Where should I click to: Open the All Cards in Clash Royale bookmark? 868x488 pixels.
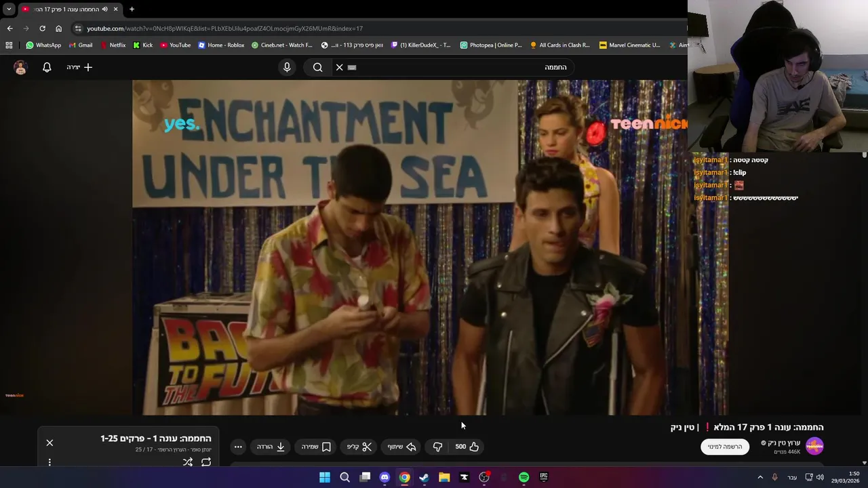point(560,45)
